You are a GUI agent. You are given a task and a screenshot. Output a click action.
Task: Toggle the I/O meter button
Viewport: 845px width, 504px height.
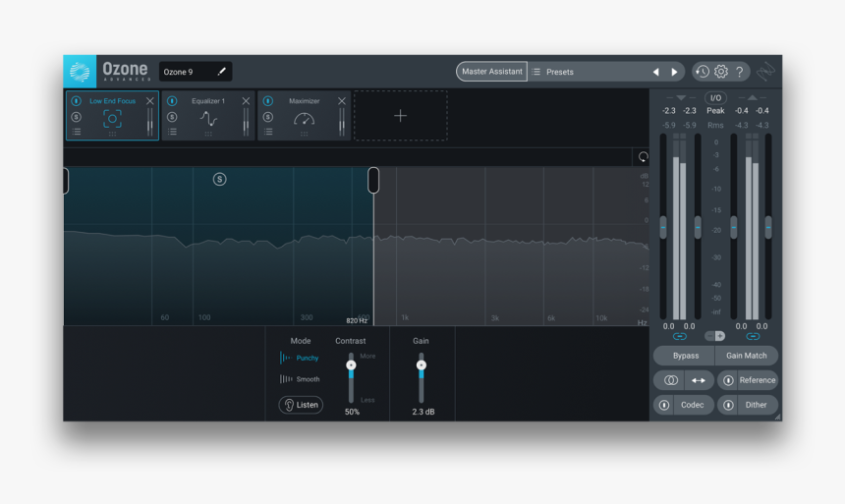click(x=715, y=98)
